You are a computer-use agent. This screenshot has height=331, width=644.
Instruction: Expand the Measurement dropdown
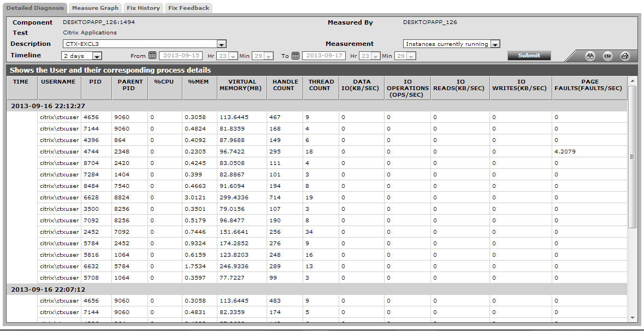pyautogui.click(x=495, y=44)
